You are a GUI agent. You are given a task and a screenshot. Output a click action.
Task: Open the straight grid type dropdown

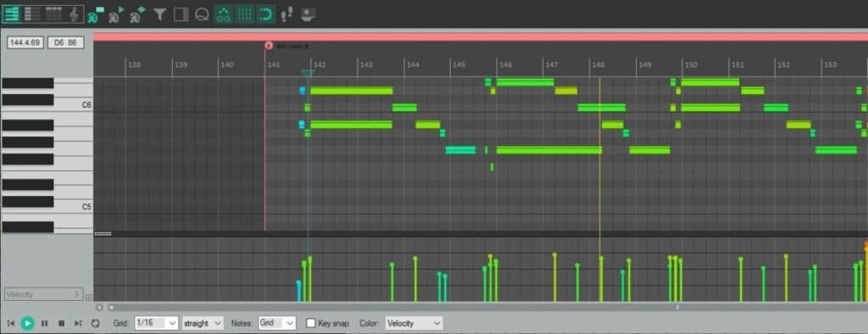tap(203, 323)
